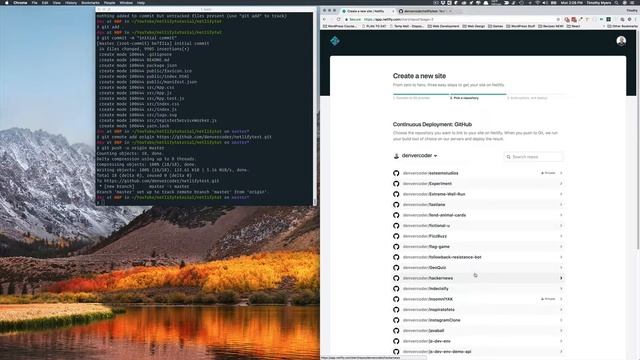The width and height of the screenshot is (640, 360).
Task: Open the History menu in menu bar
Action: click(x=71, y=2)
